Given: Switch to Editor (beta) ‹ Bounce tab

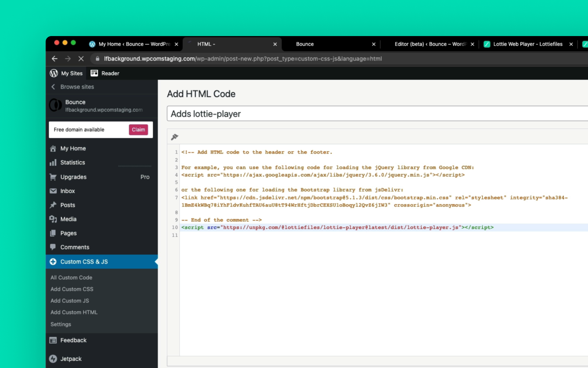Looking at the screenshot, I should pyautogui.click(x=430, y=44).
